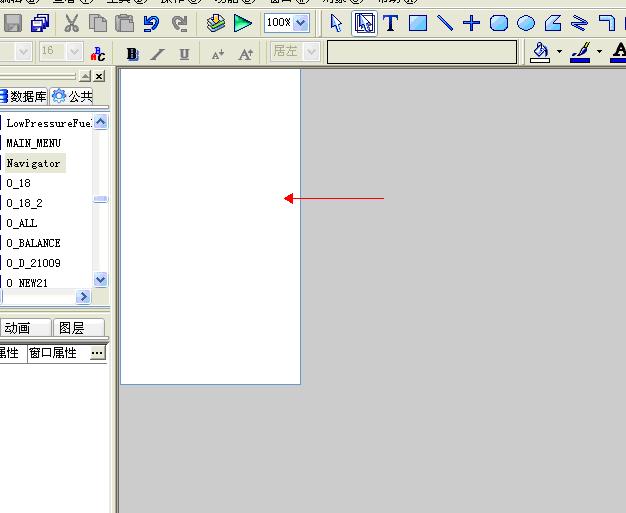This screenshot has height=513, width=626.
Task: Select MAIN_MENU in the window list
Action: pos(33,143)
